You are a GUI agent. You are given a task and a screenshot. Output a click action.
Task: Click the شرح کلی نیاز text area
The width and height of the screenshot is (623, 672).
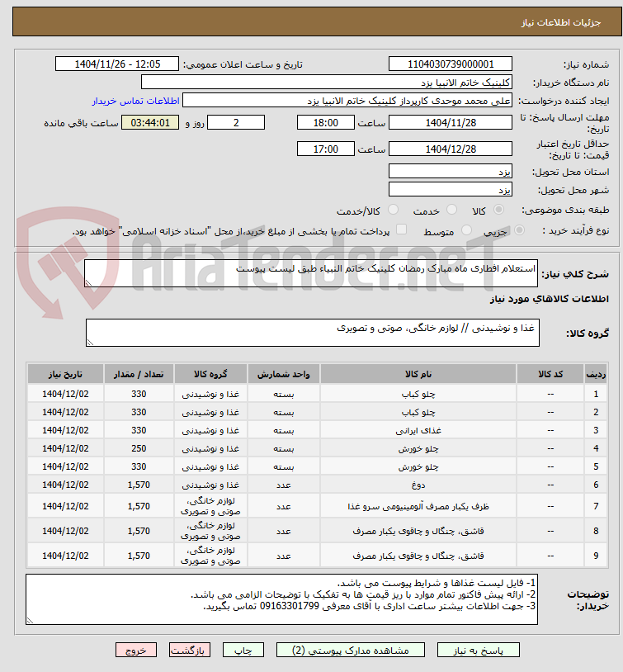311,273
